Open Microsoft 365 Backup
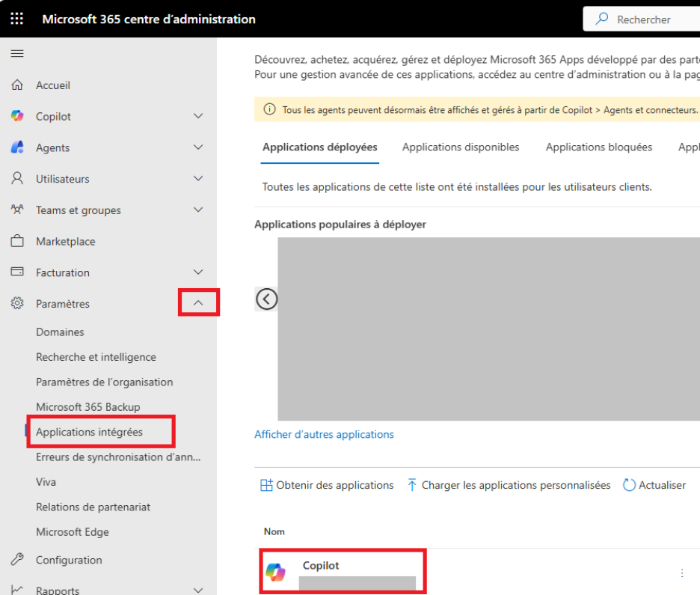The height and width of the screenshot is (595, 700). 88,407
